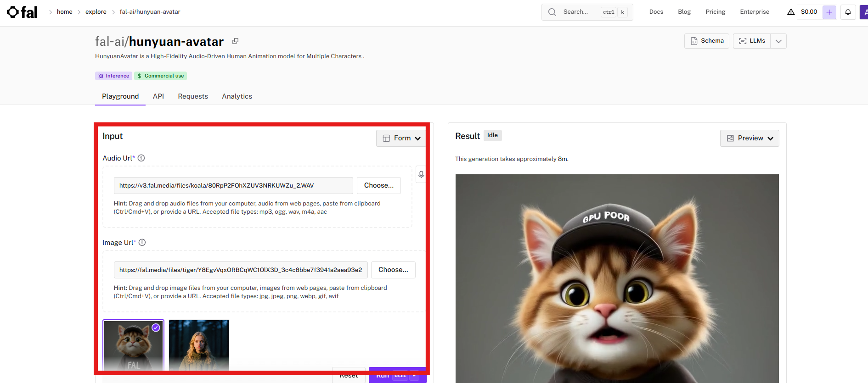The image size is (868, 383).
Task: Switch to the API tab
Action: [158, 96]
